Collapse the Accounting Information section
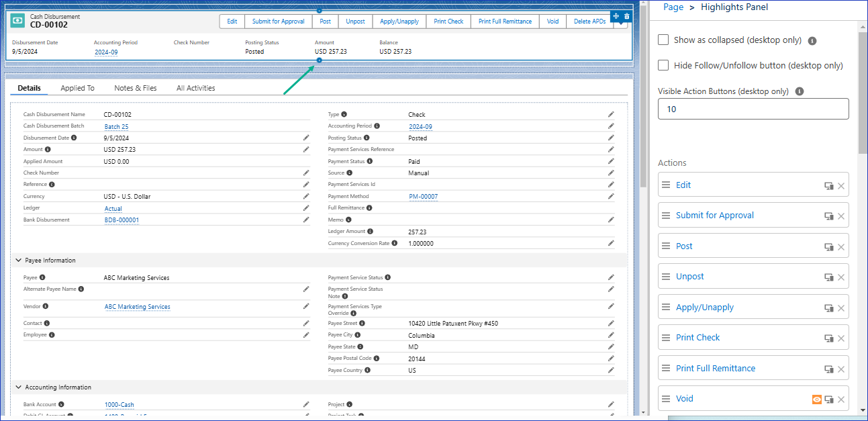 coord(17,387)
